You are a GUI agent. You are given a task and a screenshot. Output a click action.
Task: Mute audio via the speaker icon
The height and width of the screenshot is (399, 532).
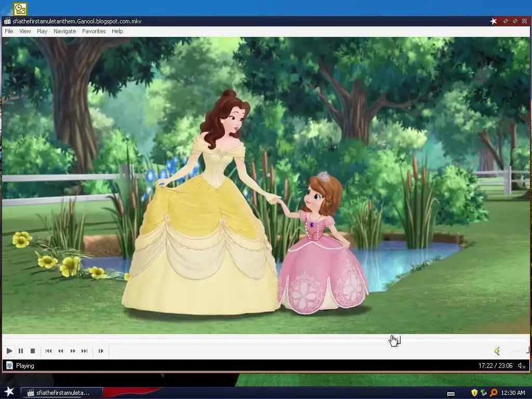[497, 351]
